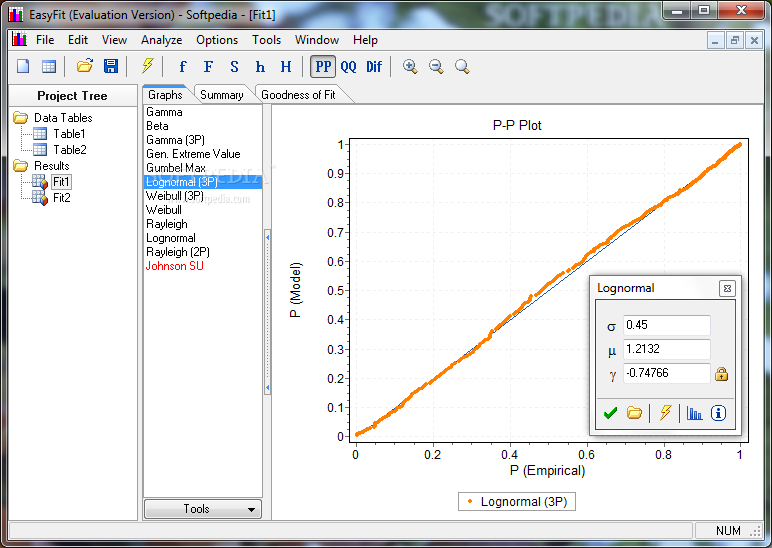
Task: Open a file with the folder toolbar icon
Action: tap(85, 66)
